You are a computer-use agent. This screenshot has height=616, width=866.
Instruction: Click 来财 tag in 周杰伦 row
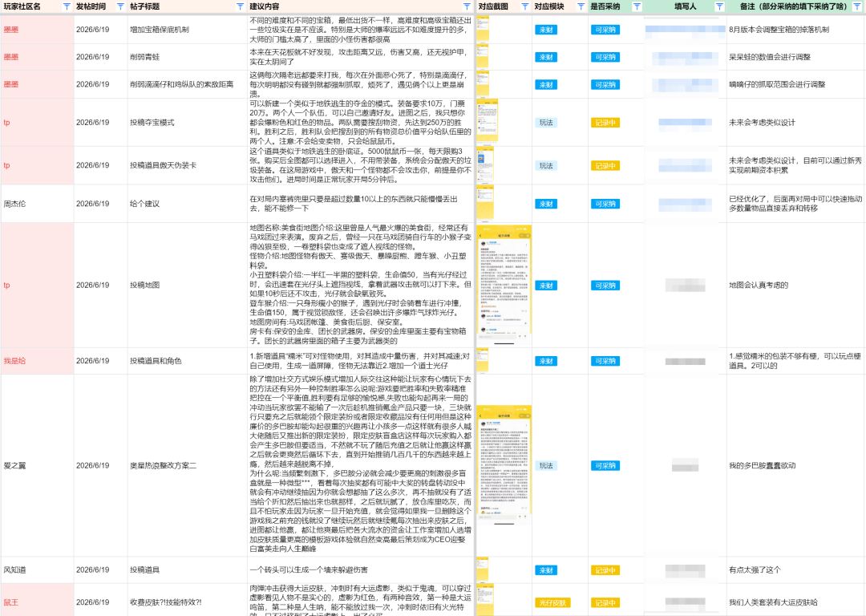(x=546, y=204)
